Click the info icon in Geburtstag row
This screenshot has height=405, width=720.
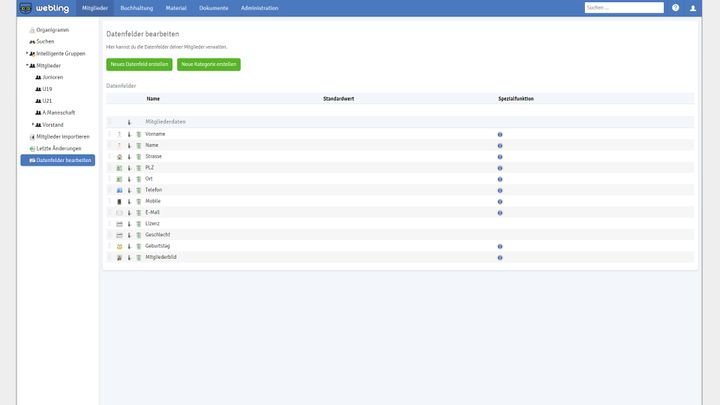tap(500, 246)
